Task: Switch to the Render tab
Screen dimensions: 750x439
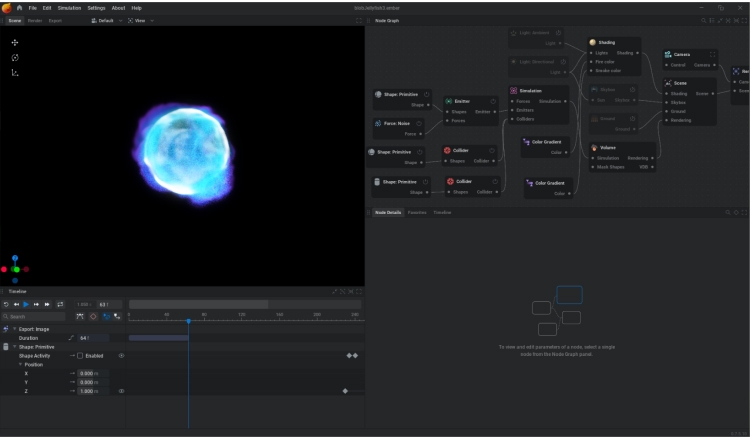Action: pyautogui.click(x=35, y=21)
